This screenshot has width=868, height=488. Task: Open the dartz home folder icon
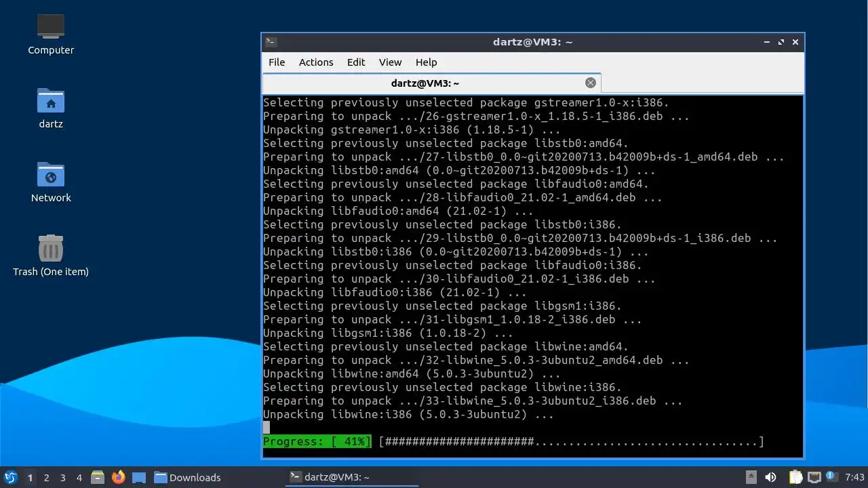(51, 108)
